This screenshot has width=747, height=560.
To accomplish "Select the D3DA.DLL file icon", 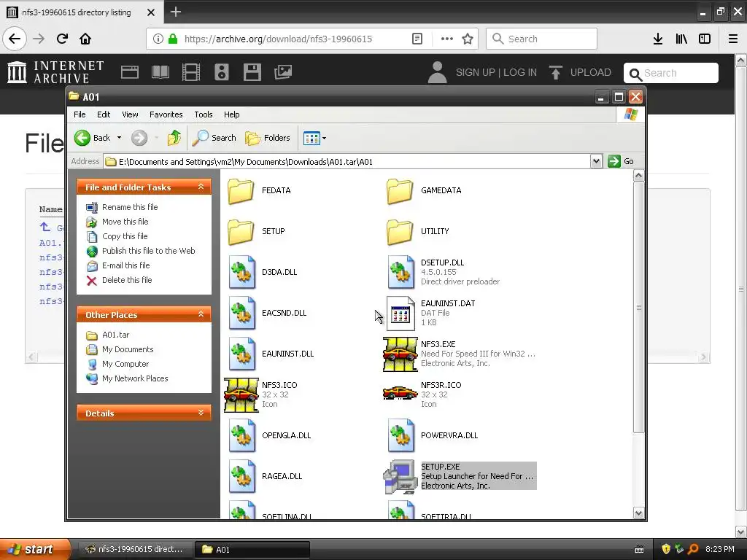I will click(x=241, y=272).
